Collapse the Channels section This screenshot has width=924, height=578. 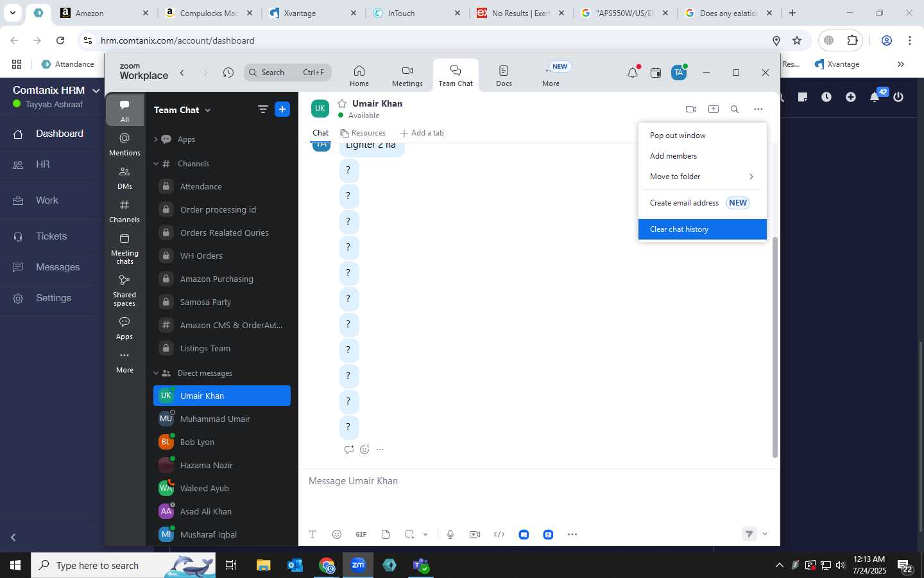[156, 164]
